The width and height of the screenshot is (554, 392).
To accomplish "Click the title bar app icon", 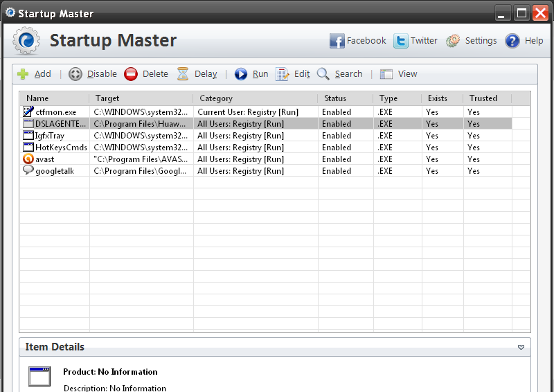I will [x=10, y=12].
